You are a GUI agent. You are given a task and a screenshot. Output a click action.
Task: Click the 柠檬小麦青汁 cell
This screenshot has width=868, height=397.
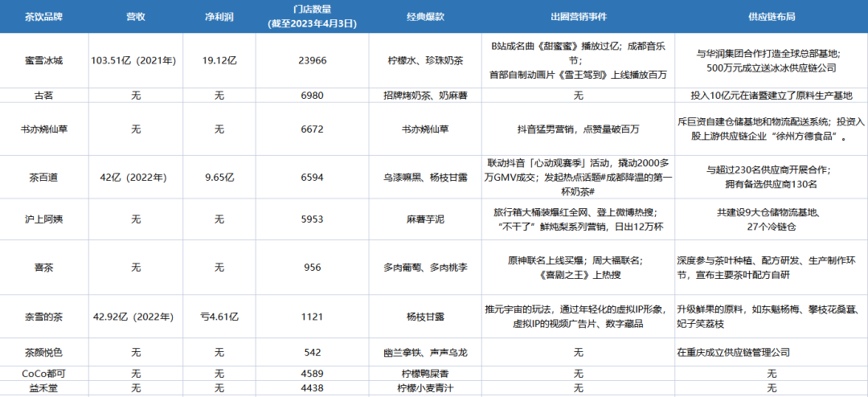[x=424, y=388]
